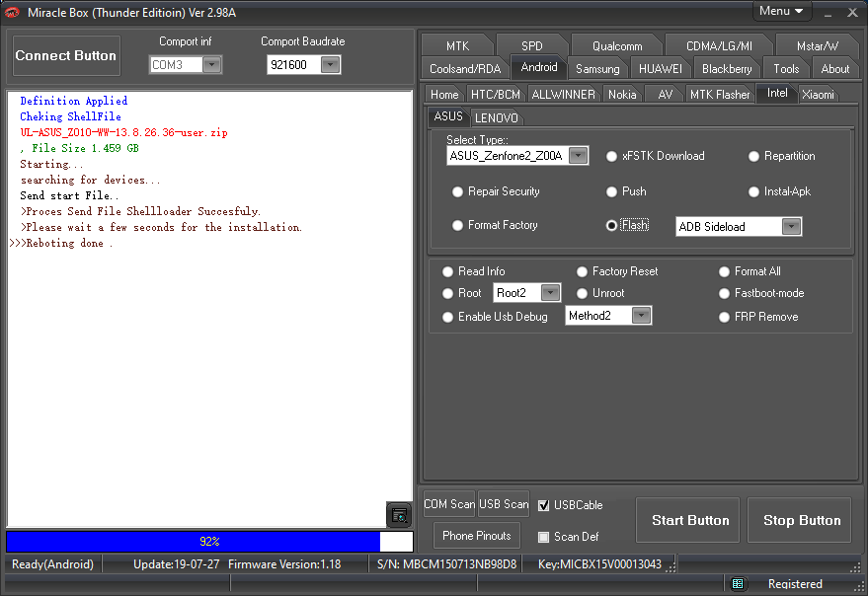Screen dimensions: 868x596
Task: Click the S/N field in status bar
Action: click(446, 564)
